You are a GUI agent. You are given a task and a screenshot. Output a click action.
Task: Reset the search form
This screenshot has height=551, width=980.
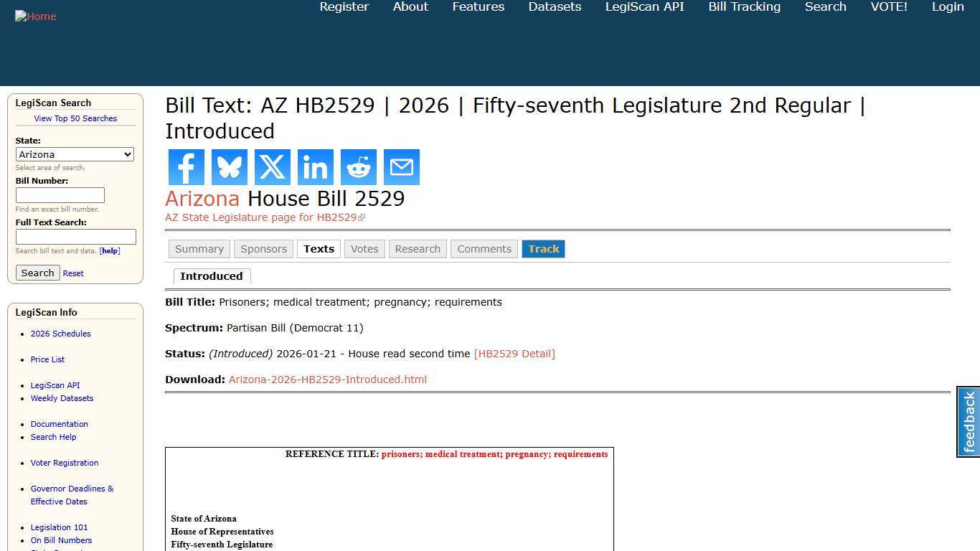coord(72,273)
